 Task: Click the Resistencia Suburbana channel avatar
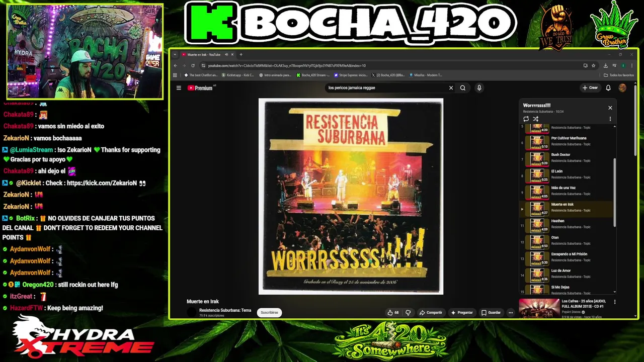click(x=191, y=313)
